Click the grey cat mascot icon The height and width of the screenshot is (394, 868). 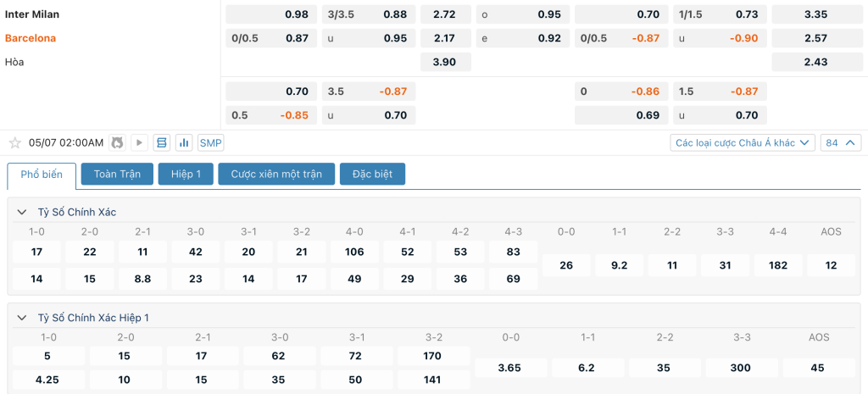[117, 143]
